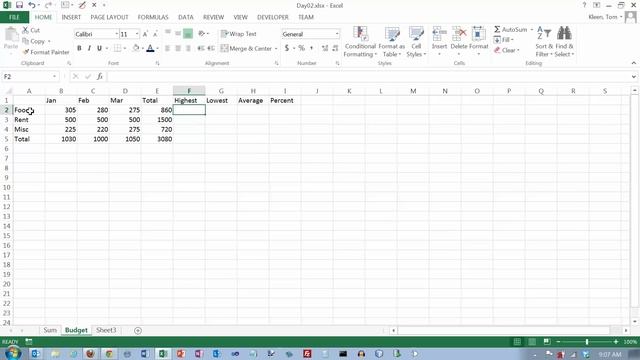Open the Calibri font name dropdown
Image resolution: width=640 pixels, height=360 pixels.
(x=116, y=34)
